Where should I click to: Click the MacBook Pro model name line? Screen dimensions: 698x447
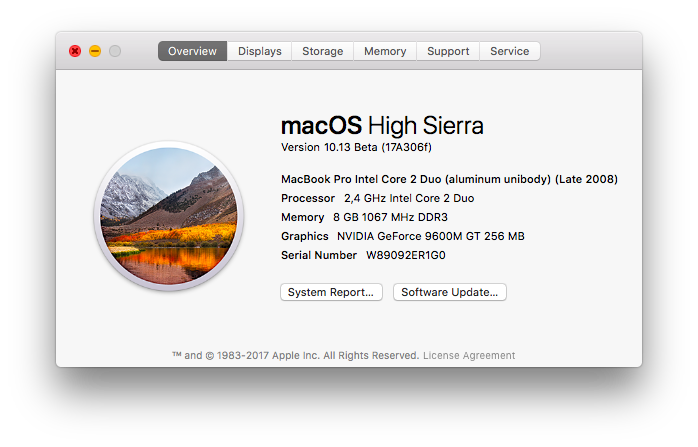click(449, 179)
